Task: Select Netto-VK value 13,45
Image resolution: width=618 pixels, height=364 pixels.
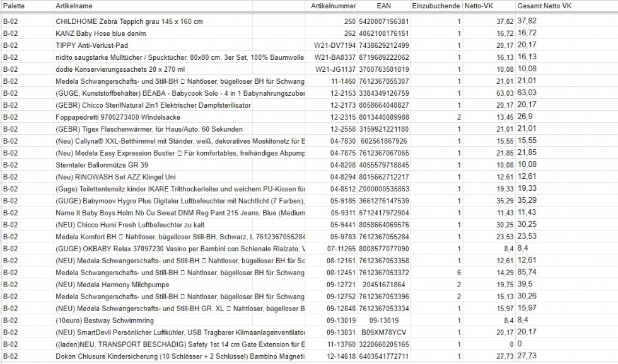Action: click(x=505, y=117)
